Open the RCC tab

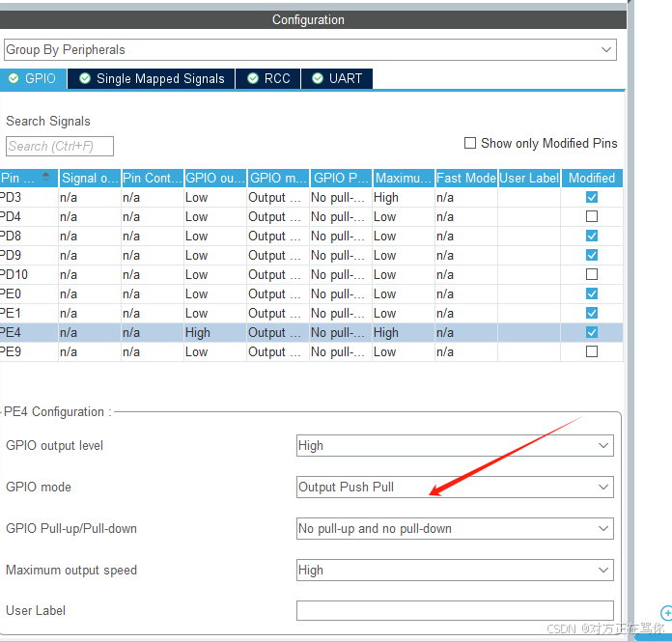(x=268, y=78)
